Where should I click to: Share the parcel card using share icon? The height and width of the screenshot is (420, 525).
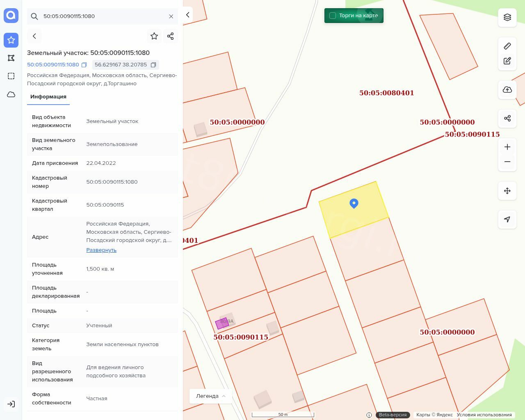pos(171,36)
